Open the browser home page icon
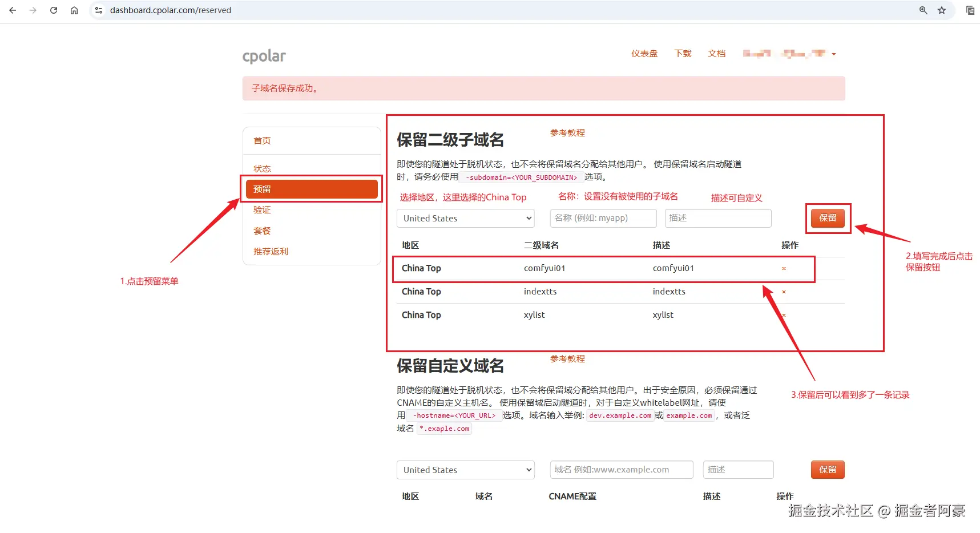Image resolution: width=980 pixels, height=533 pixels. (74, 10)
